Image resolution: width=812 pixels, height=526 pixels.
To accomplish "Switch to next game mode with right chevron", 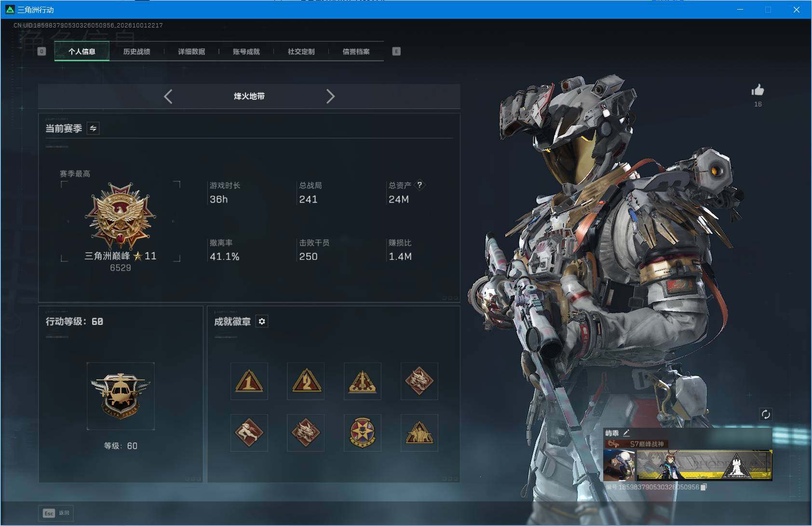I will click(330, 96).
